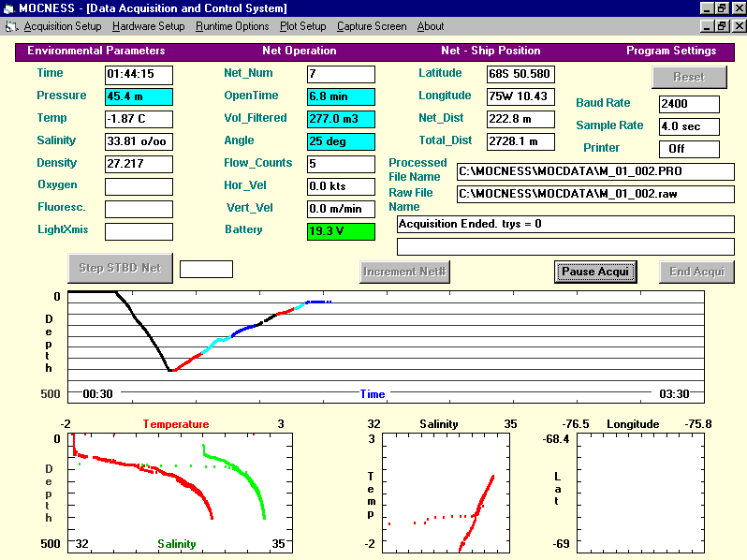Click the empty message box below status
The height and width of the screenshot is (560, 747).
(565, 246)
